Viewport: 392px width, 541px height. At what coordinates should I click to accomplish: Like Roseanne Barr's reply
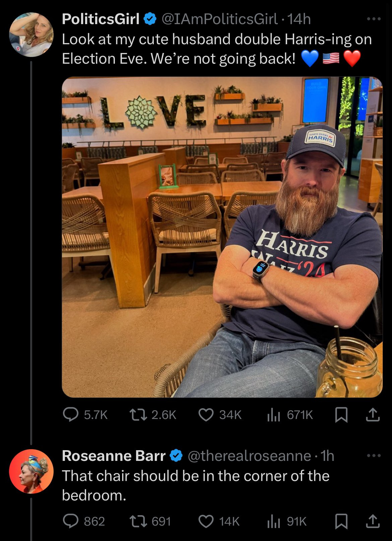[206, 521]
